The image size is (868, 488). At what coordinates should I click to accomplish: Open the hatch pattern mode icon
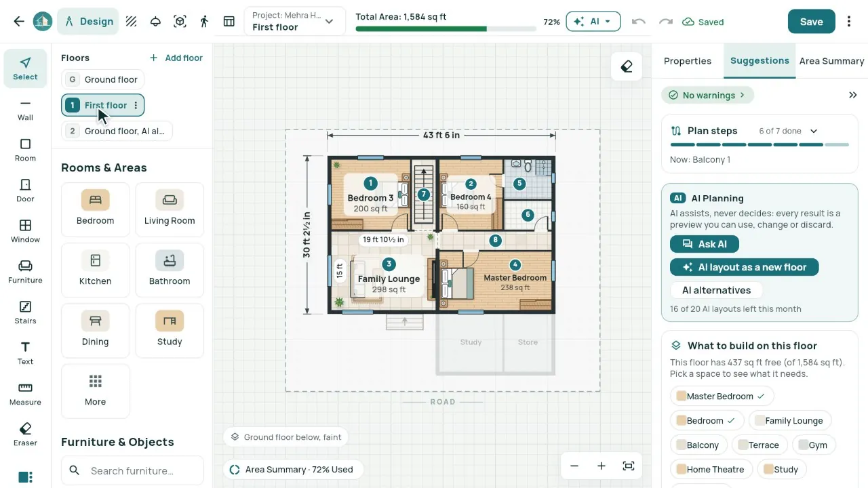[x=132, y=22]
